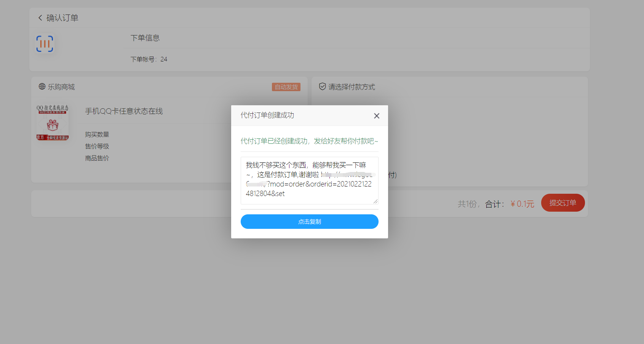This screenshot has width=644, height=344.
Task: Submit order with the 提交订单 button
Action: tap(563, 203)
